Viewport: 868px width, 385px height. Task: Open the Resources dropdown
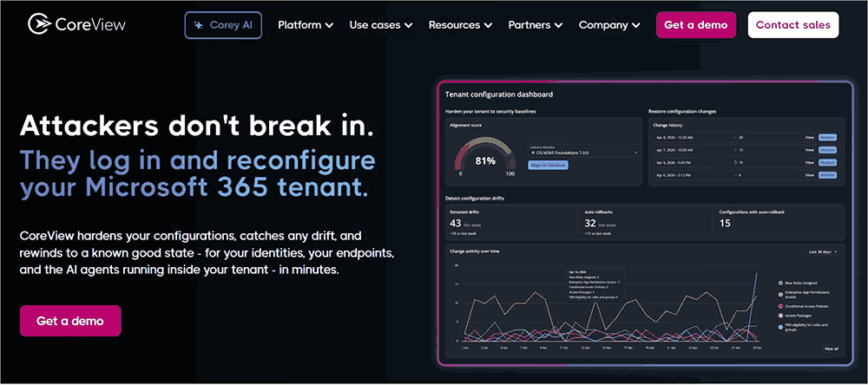coord(461,25)
